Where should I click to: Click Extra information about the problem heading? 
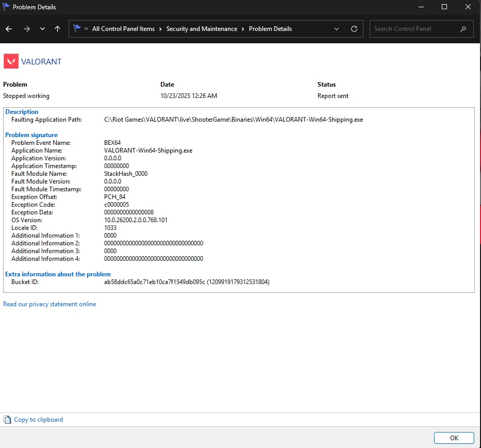58,274
